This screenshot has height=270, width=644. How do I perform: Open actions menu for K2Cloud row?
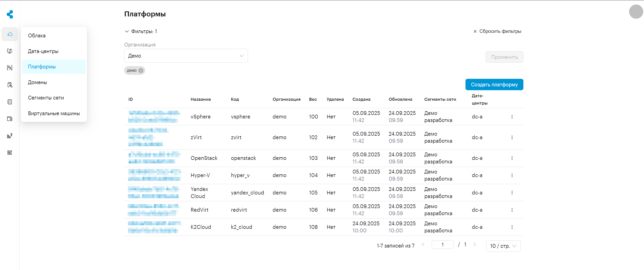click(512, 227)
